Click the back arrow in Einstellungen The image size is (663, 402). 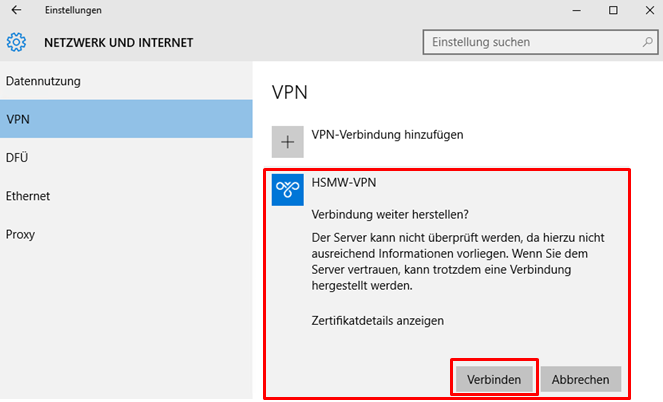tap(16, 10)
